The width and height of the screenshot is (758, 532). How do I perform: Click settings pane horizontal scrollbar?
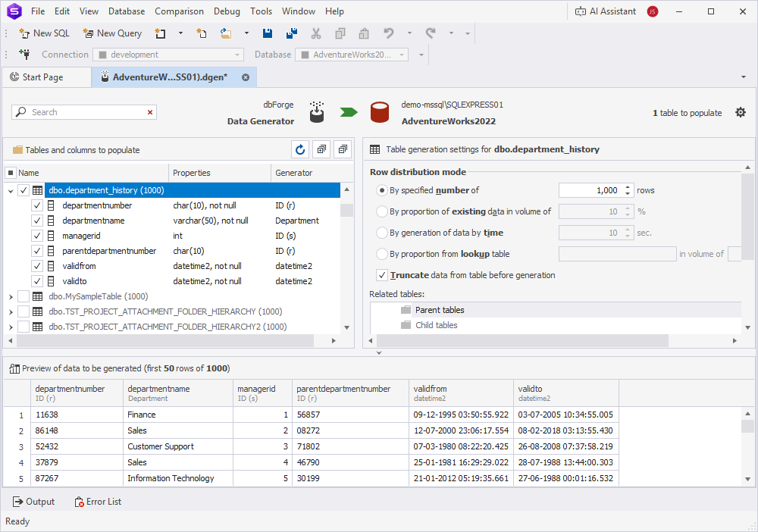click(x=522, y=341)
